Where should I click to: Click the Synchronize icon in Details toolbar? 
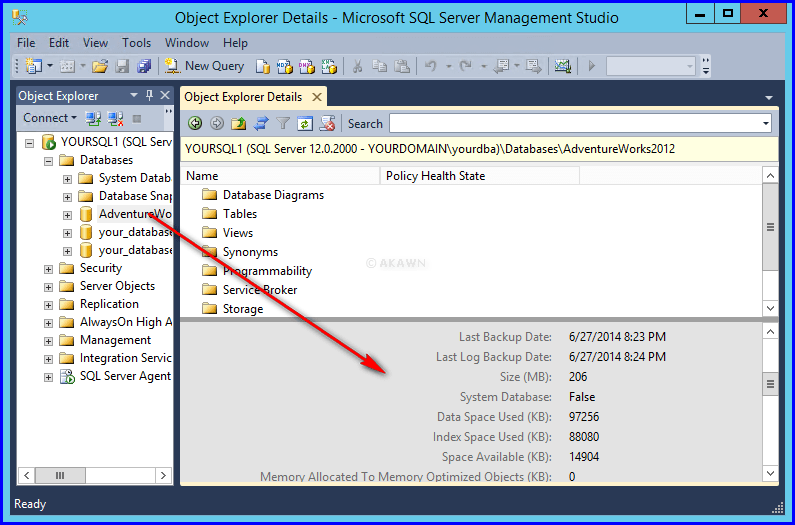click(261, 123)
